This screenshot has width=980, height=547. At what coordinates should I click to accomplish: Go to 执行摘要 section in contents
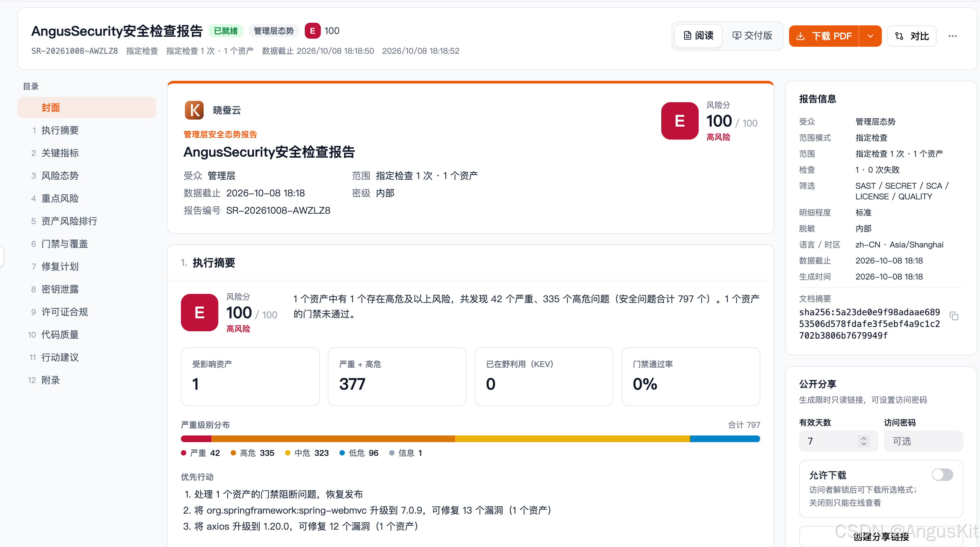87,131
